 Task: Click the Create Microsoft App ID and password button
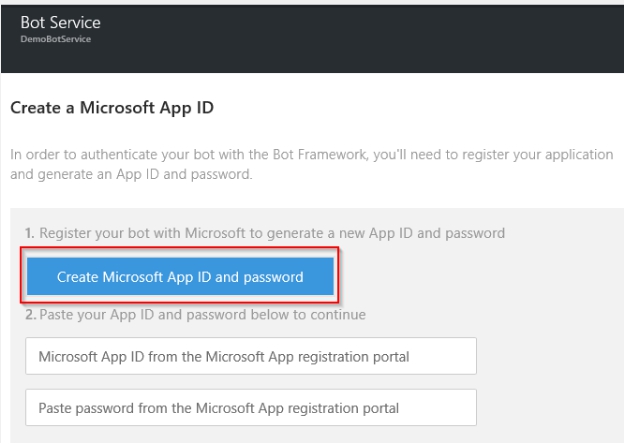coord(180,277)
